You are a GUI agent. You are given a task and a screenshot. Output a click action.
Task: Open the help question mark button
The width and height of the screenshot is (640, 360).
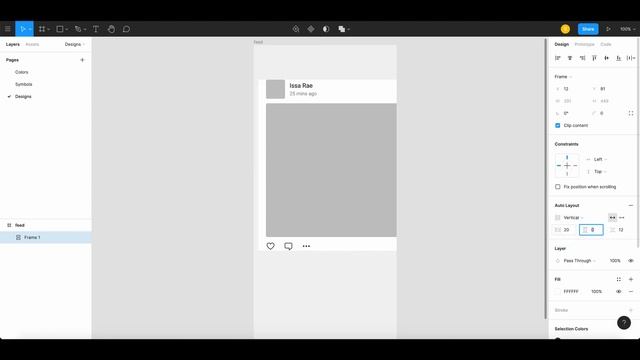click(624, 323)
